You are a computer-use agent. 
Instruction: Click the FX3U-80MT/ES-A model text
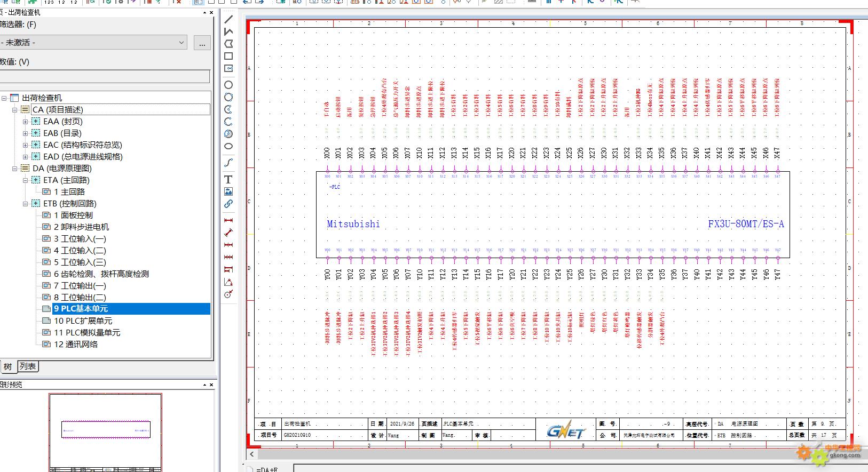click(x=746, y=224)
